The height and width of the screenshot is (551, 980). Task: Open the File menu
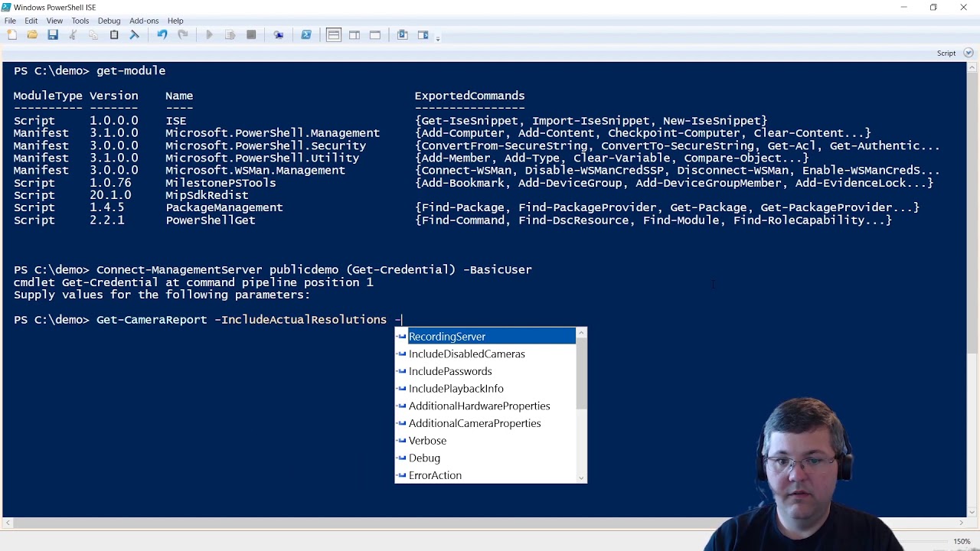click(x=10, y=21)
